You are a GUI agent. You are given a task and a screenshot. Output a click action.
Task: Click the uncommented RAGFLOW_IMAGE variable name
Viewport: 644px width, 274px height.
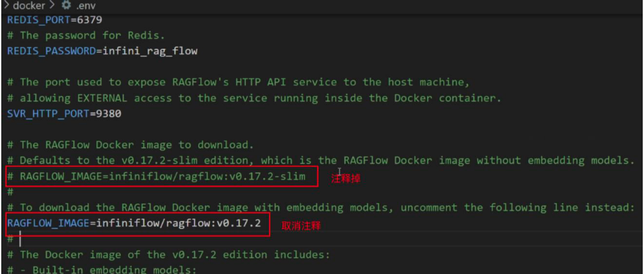[47, 223]
